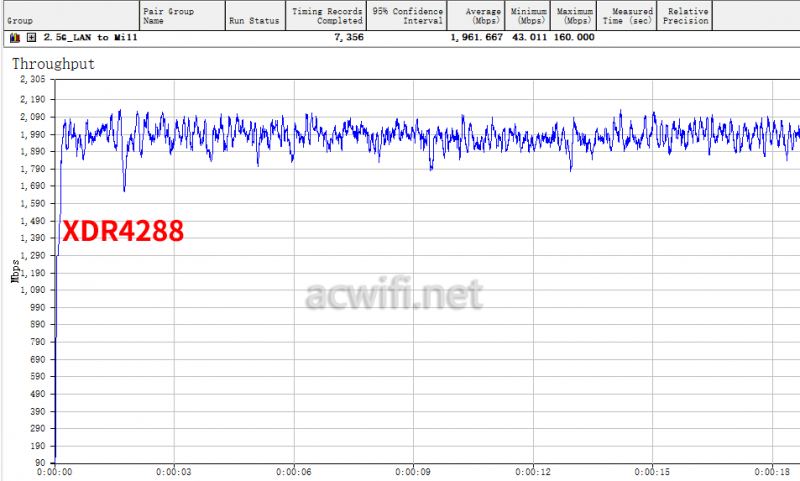Click the Average (Mbps) column header
Image resolution: width=800 pixels, height=481 pixels.
(x=476, y=15)
